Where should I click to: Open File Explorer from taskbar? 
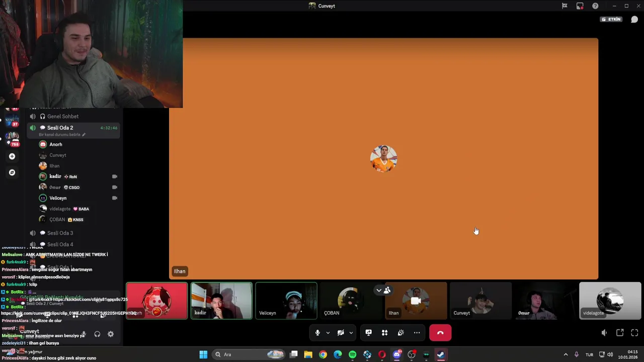[308, 354]
